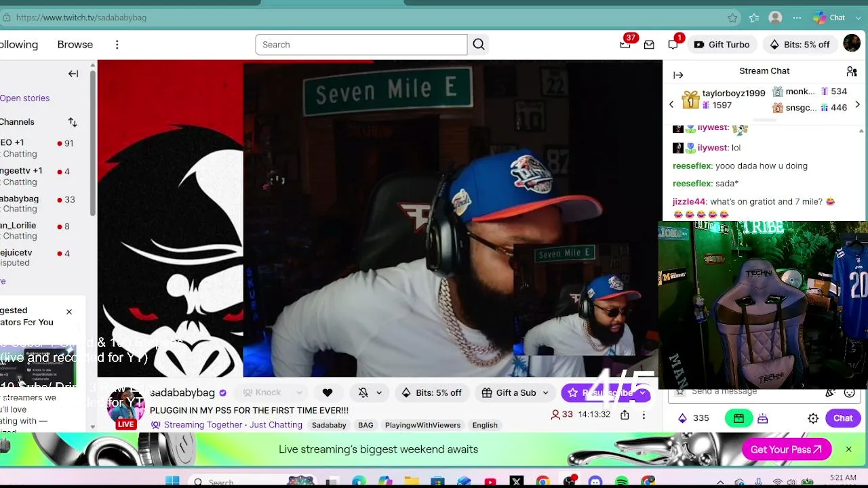Open the inbox mail icon in header

click(x=649, y=45)
